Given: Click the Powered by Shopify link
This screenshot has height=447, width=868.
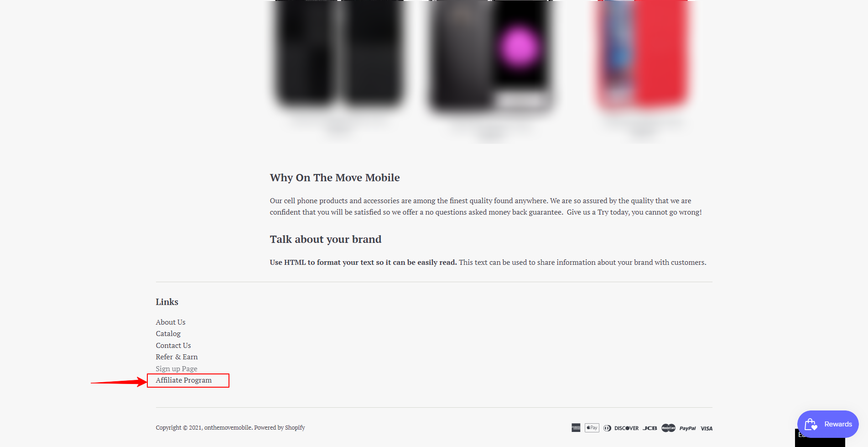Looking at the screenshot, I should pos(280,428).
